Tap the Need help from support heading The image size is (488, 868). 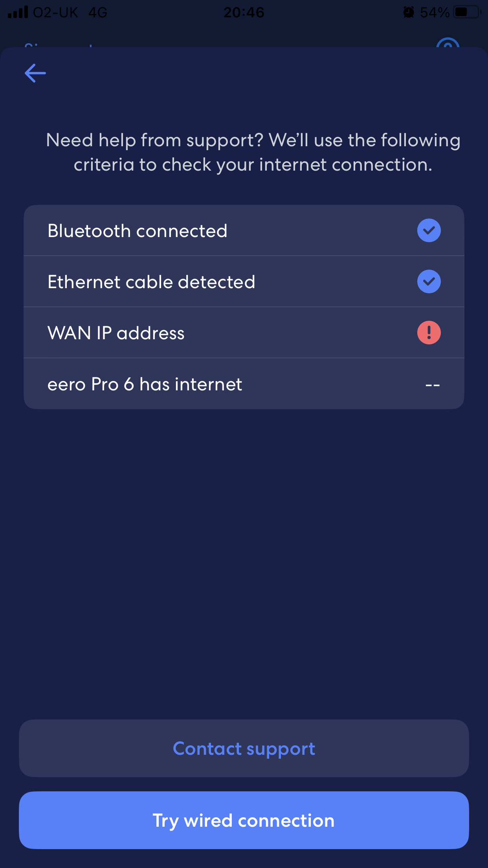click(253, 152)
